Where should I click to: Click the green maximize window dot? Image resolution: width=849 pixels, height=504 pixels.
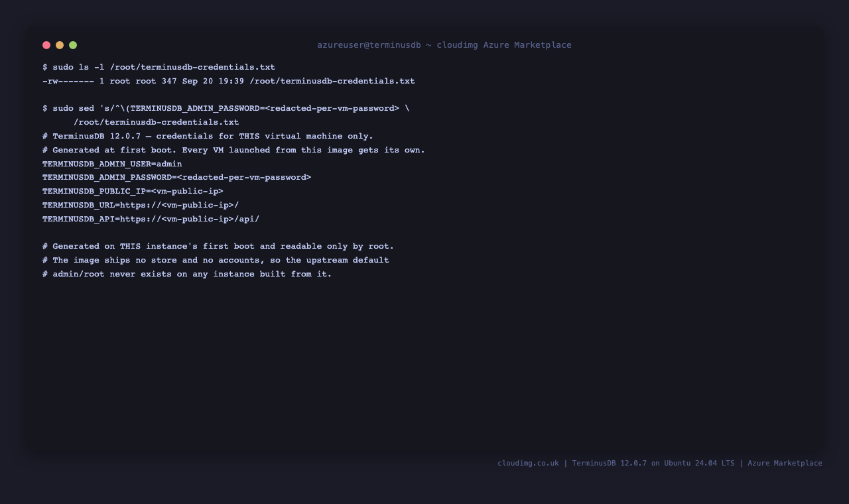[x=73, y=45]
